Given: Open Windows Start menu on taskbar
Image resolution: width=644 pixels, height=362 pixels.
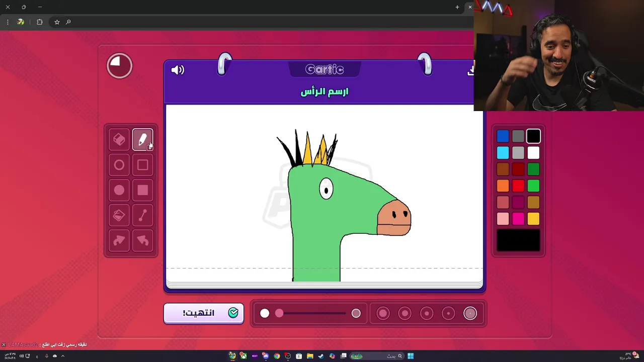Looking at the screenshot, I should click(411, 356).
